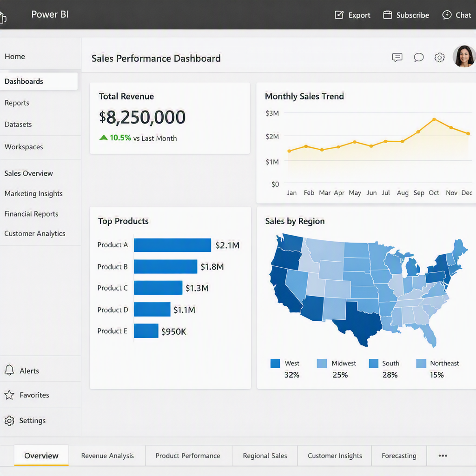476x476 pixels.
Task: Open dashboard settings gear in header
Action: [440, 57]
